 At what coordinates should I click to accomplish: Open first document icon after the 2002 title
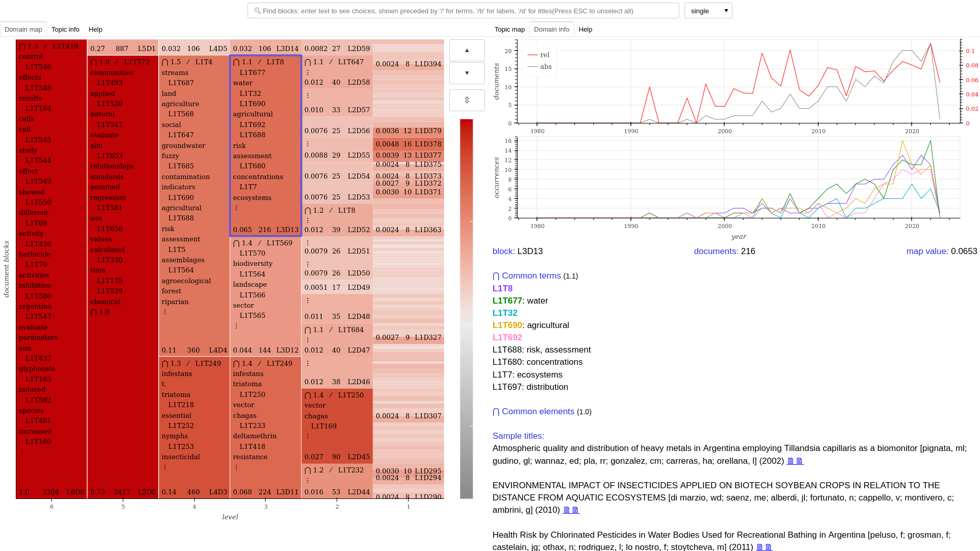point(790,461)
